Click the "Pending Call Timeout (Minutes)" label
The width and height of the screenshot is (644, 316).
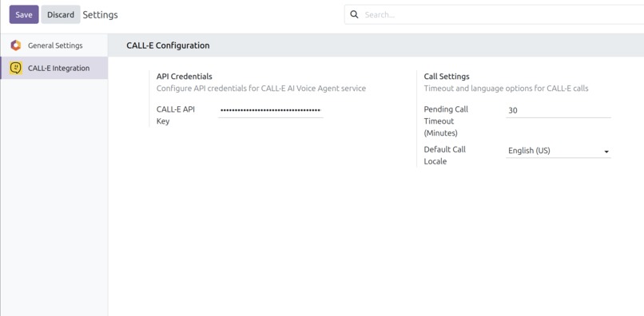point(446,121)
